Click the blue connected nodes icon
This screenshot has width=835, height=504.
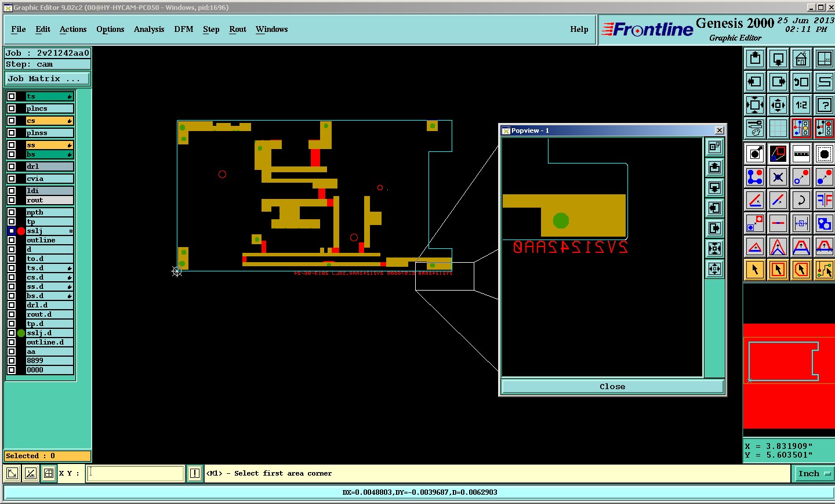pyautogui.click(x=755, y=177)
